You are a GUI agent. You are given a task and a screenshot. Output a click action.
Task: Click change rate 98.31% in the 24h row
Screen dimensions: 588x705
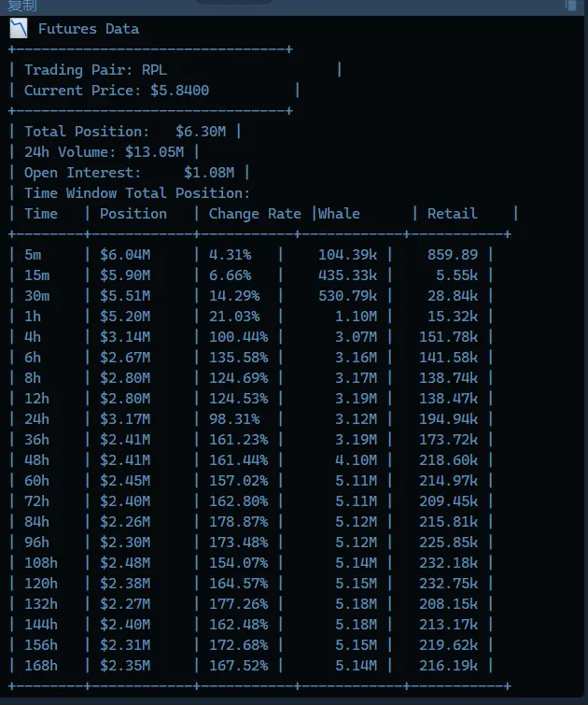click(234, 419)
